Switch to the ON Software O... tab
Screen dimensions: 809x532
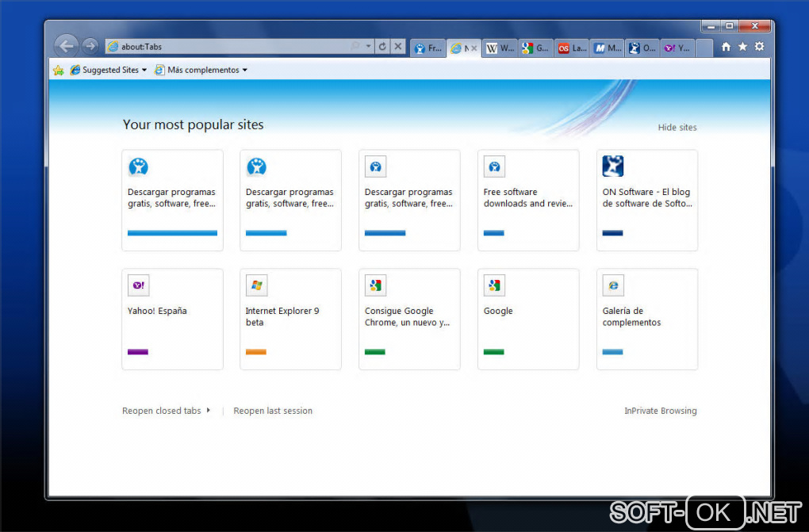pyautogui.click(x=642, y=48)
